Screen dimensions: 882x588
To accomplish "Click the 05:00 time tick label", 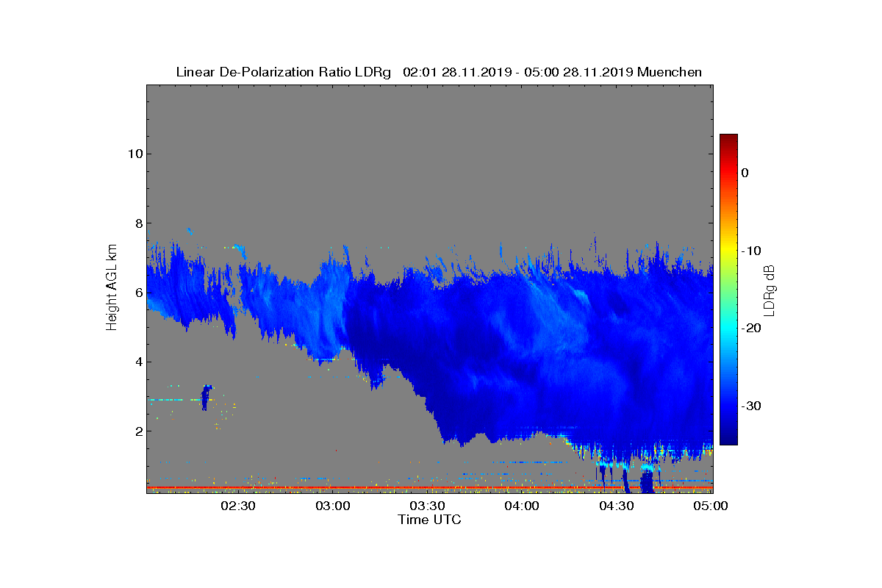I will point(710,506).
